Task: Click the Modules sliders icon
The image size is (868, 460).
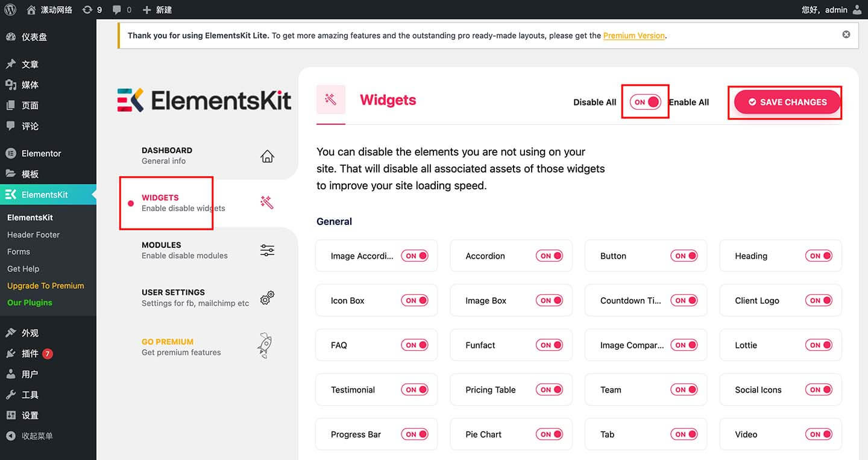Action: click(267, 250)
